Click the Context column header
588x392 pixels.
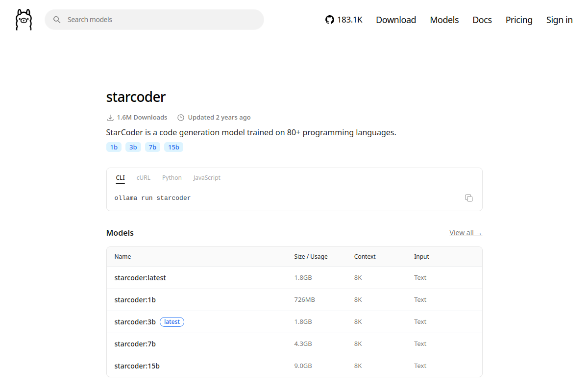pos(365,257)
